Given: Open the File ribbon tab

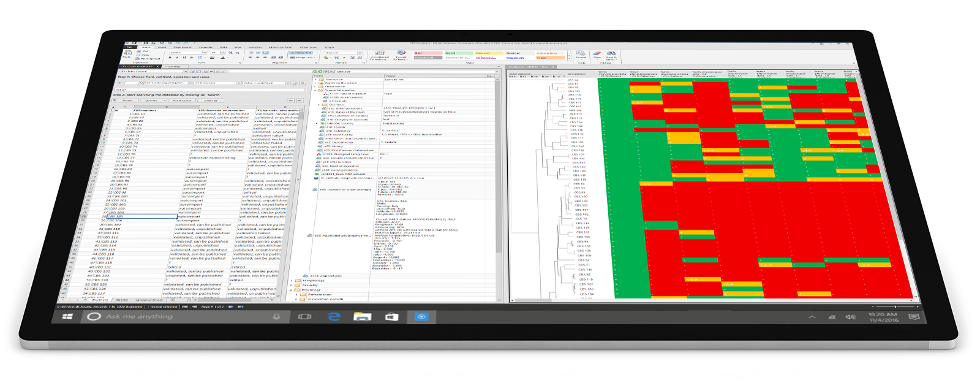Looking at the screenshot, I should point(129,47).
